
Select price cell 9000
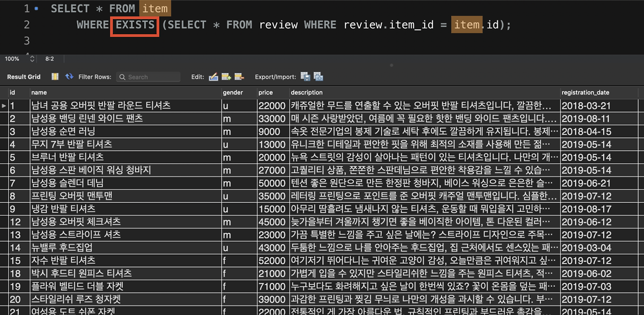(273, 131)
